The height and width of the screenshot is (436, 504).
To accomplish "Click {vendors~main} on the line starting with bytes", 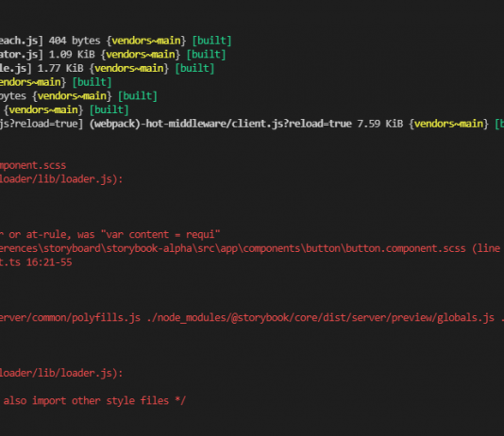I will 73,96.
